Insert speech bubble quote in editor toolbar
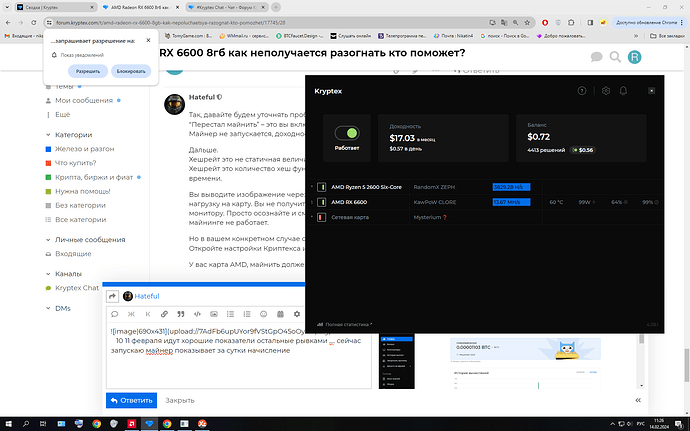The image size is (690, 431). point(115,314)
